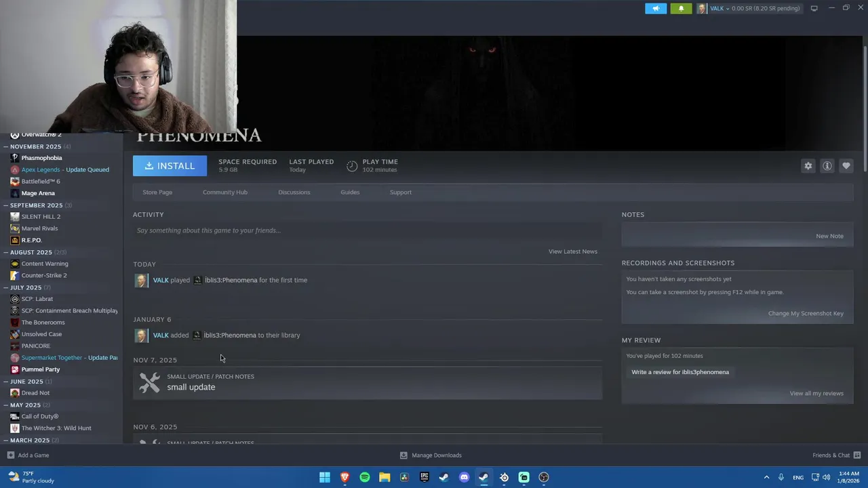Open the game info icon

(x=827, y=166)
